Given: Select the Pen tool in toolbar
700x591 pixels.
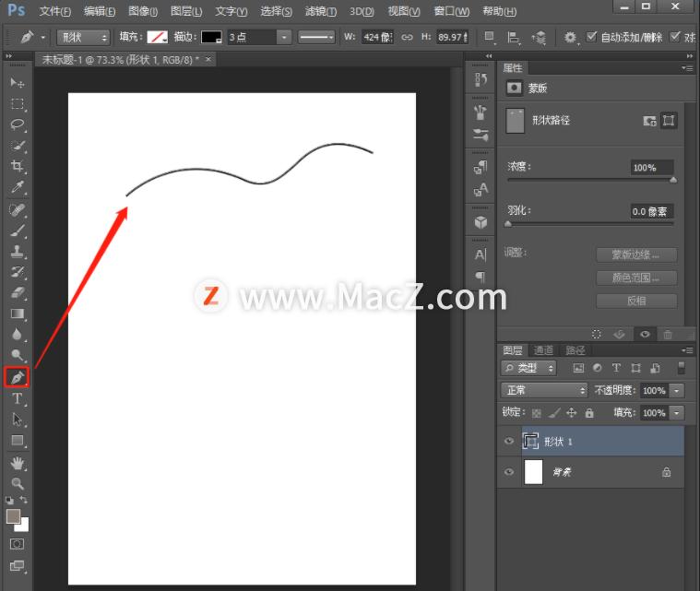Looking at the screenshot, I should pos(17,377).
